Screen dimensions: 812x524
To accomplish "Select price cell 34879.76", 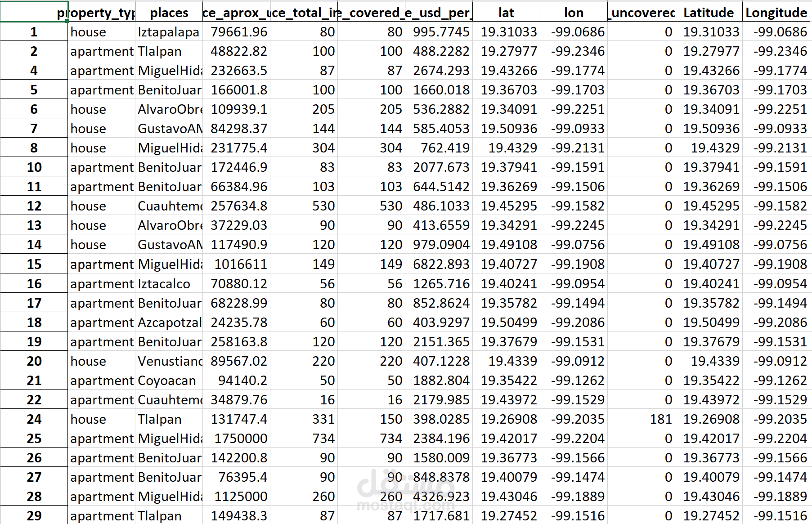I will 236,399.
